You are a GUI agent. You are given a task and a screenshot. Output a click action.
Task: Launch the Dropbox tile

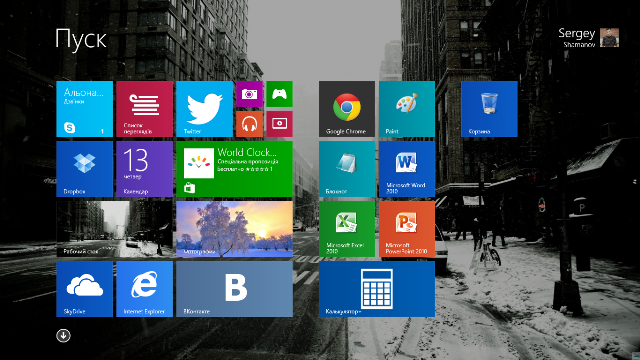tap(84, 169)
